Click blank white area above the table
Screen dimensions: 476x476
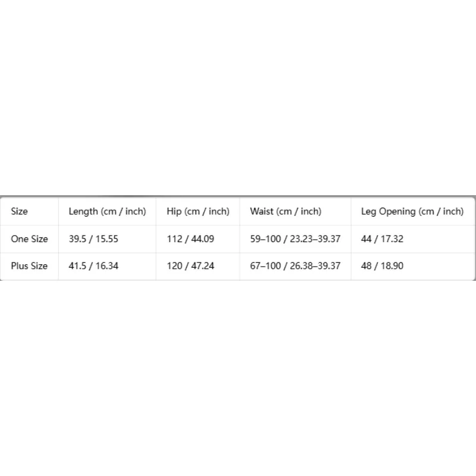click(x=238, y=97)
